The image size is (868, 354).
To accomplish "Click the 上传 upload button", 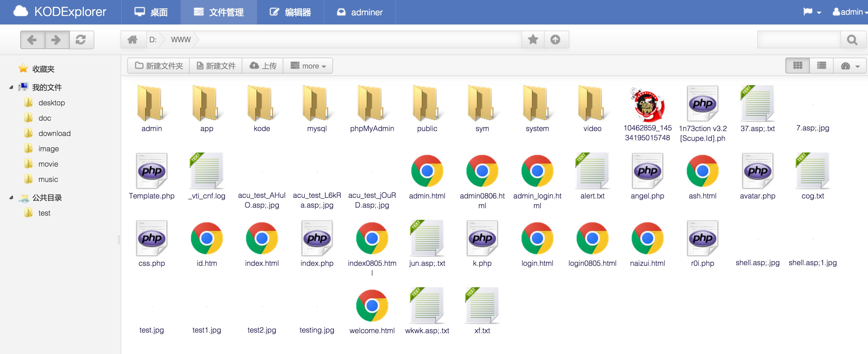I will pyautogui.click(x=263, y=66).
